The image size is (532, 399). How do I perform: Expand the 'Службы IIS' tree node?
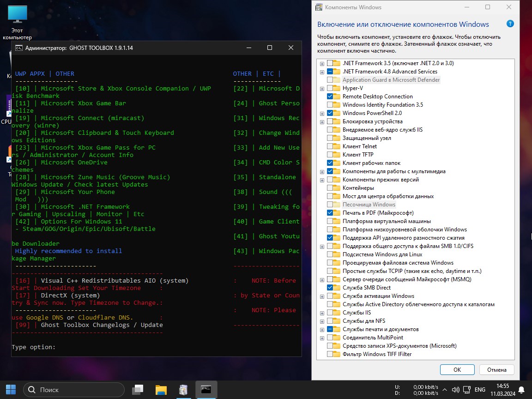coord(322,313)
